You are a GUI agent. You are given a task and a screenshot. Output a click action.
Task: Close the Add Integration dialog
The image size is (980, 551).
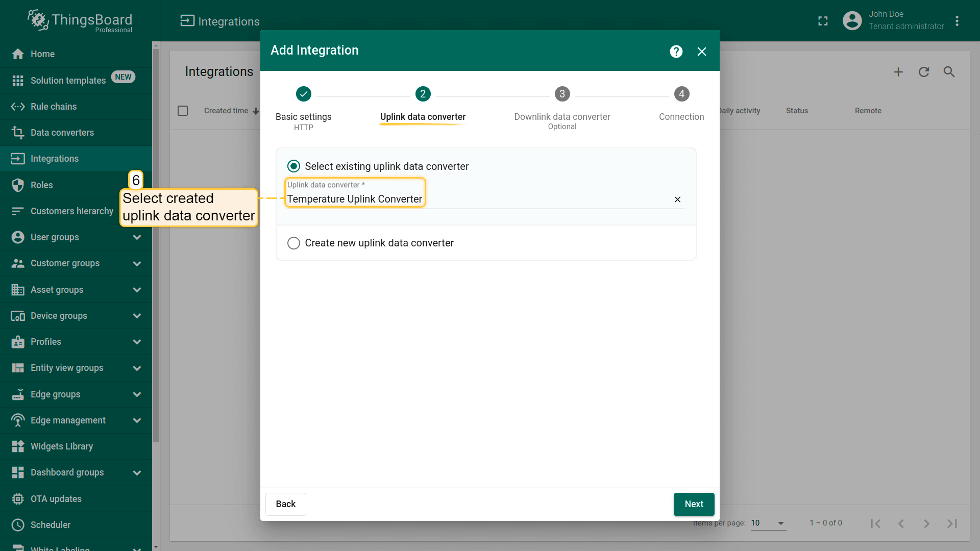coord(702,52)
